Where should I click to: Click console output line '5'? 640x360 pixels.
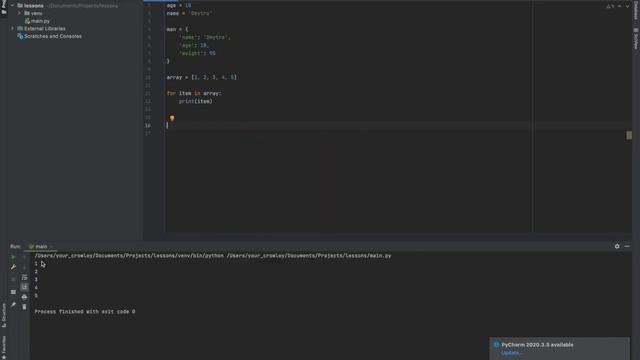point(36,296)
